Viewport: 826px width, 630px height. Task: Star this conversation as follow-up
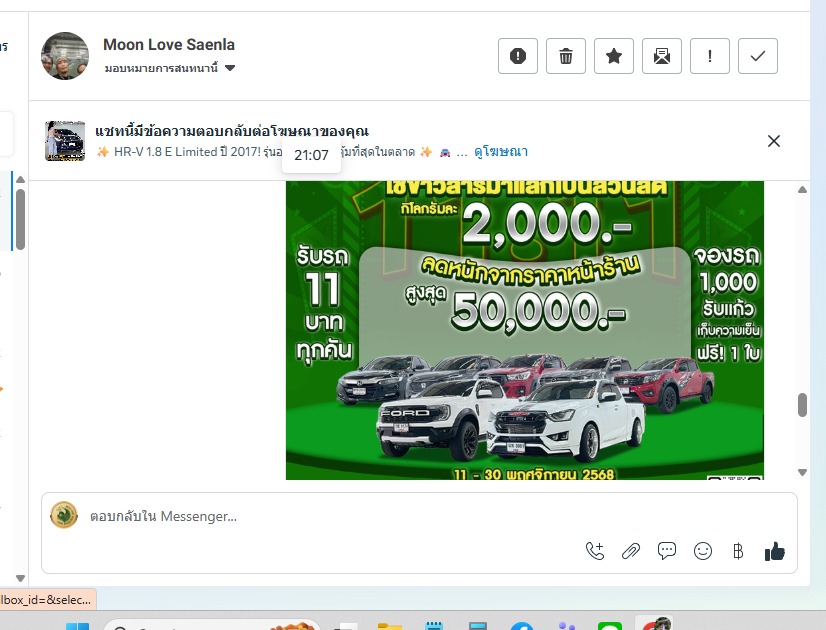pos(614,56)
